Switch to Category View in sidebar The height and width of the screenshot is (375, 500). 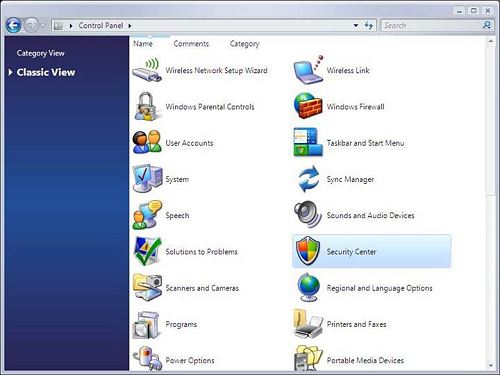click(x=40, y=53)
